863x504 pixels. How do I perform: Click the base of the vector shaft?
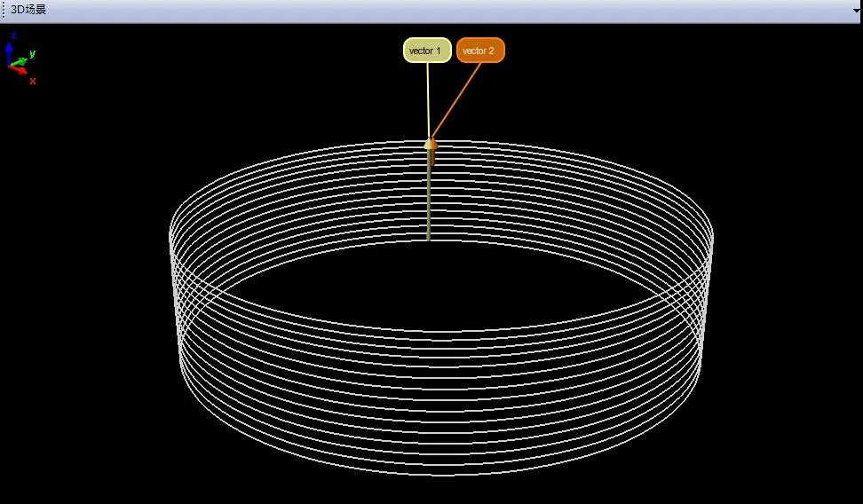click(x=429, y=239)
